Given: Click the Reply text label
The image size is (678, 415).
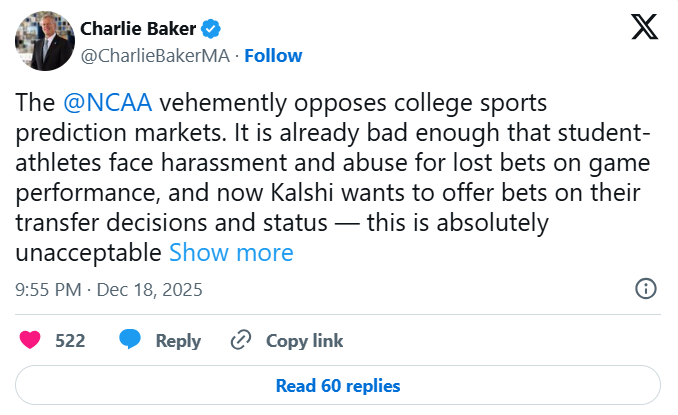Looking at the screenshot, I should click(x=178, y=341).
